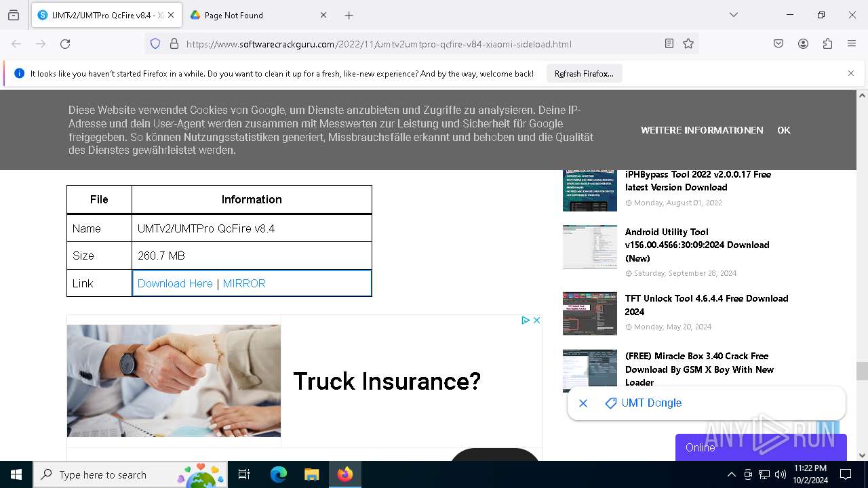Image resolution: width=868 pixels, height=488 pixels.
Task: Open the Save to Pocket icon
Action: 778,43
